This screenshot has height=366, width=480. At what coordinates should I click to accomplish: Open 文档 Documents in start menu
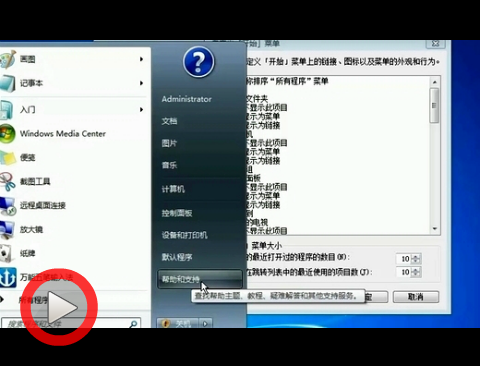point(169,121)
